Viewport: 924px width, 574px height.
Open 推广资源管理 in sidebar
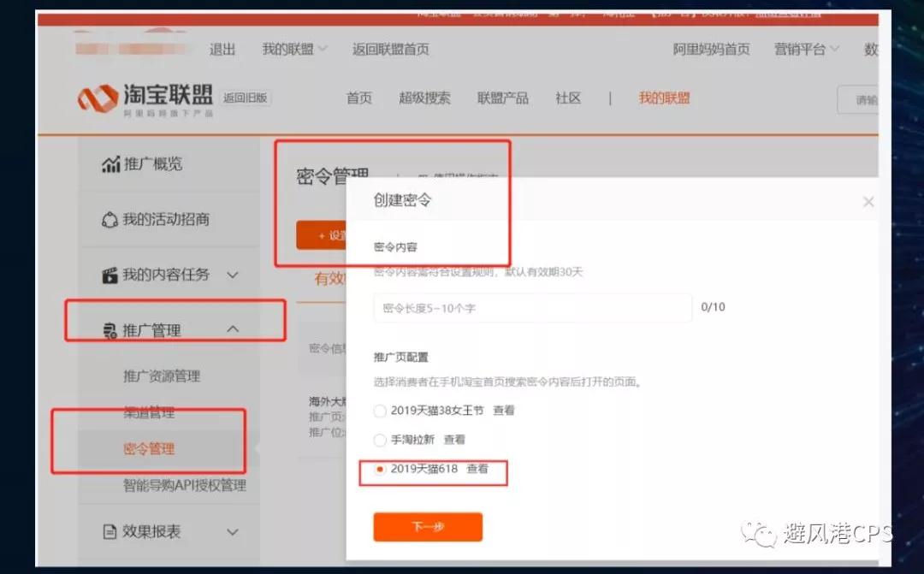[x=162, y=376]
